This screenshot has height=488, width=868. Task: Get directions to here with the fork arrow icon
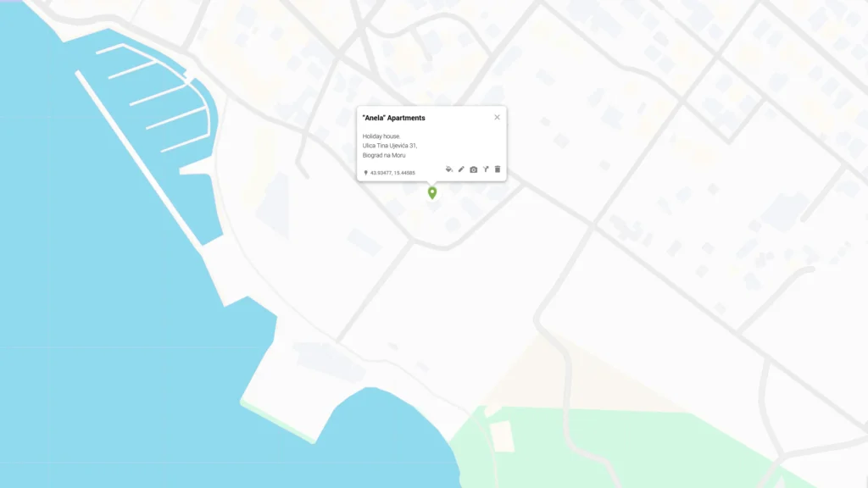click(486, 169)
